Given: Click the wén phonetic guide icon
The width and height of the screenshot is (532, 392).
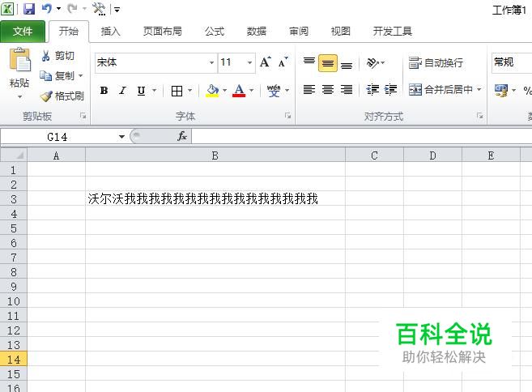Looking at the screenshot, I should [274, 91].
